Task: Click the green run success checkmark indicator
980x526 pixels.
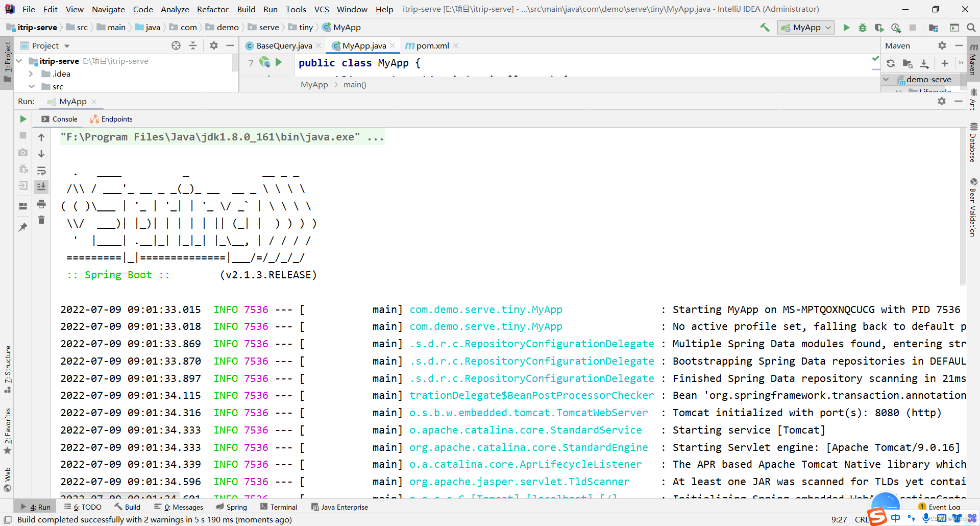Action: [876, 58]
